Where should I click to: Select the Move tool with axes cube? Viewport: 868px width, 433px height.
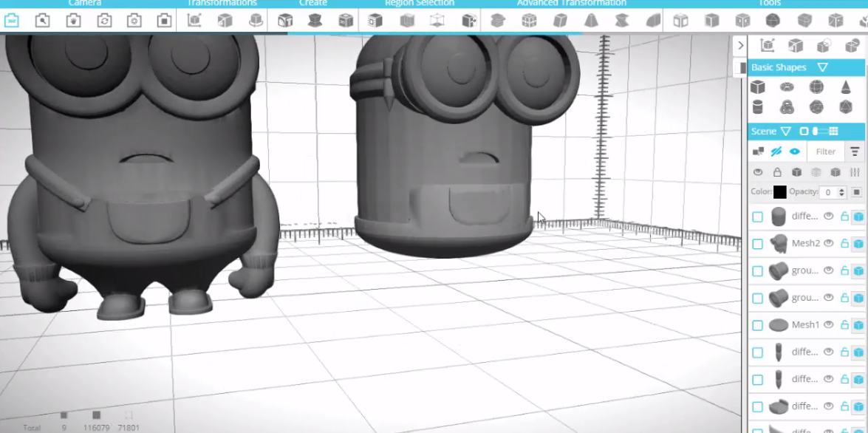tap(194, 21)
